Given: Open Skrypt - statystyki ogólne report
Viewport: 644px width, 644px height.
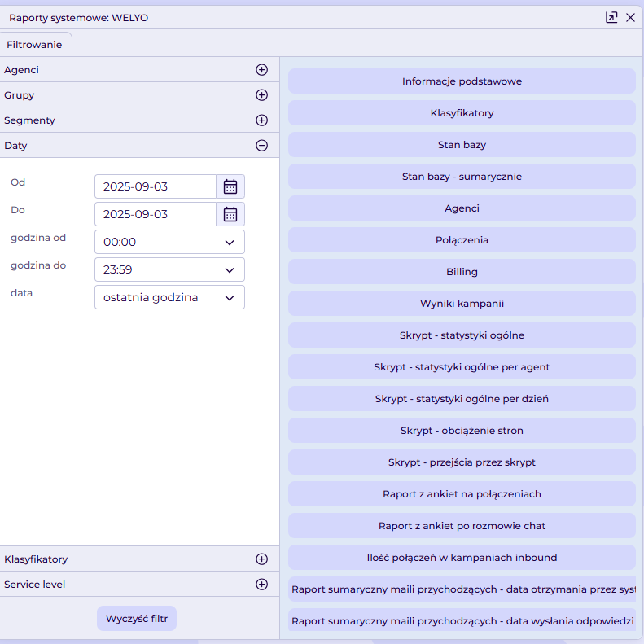Looking at the screenshot, I should [x=462, y=335].
